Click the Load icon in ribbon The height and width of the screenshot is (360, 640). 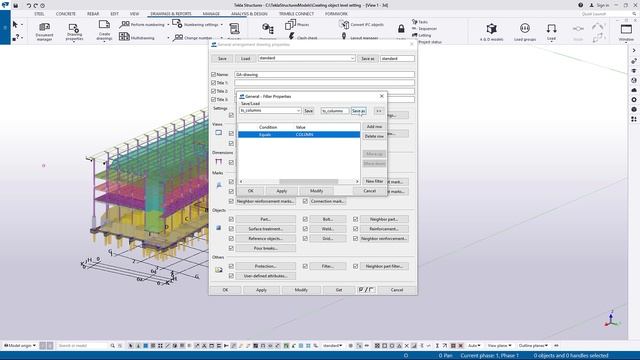(551, 29)
